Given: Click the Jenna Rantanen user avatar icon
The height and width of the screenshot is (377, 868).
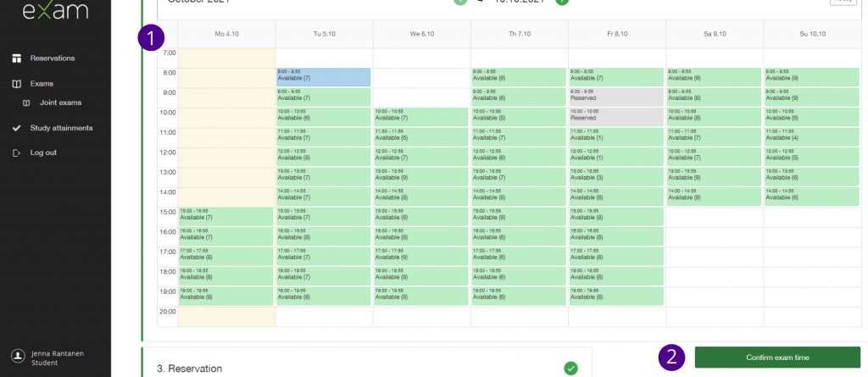Looking at the screenshot, I should (16, 358).
